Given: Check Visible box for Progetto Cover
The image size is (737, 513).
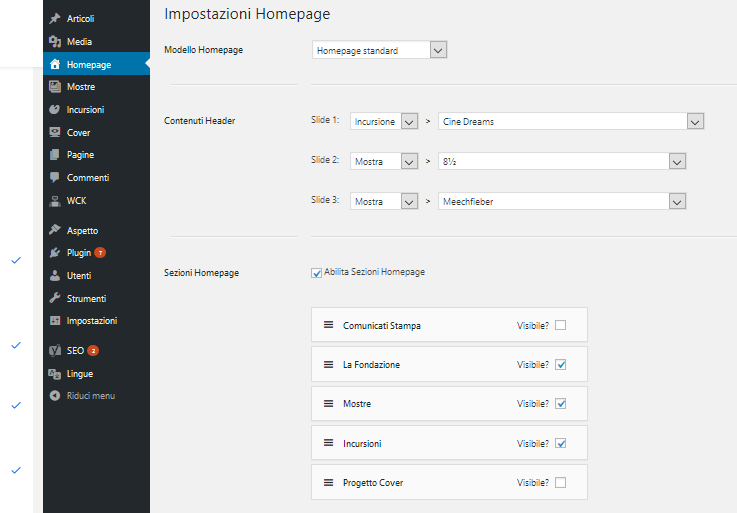Looking at the screenshot, I should [x=560, y=483].
